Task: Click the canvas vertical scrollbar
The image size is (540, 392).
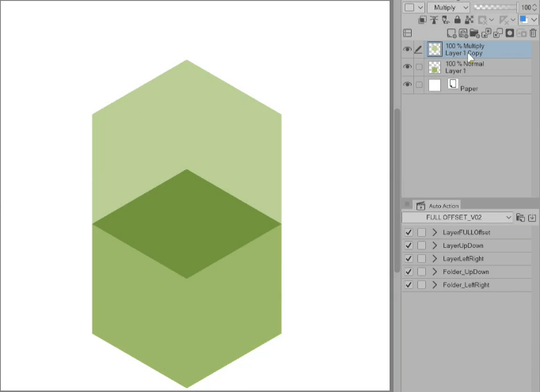Action: (x=397, y=191)
